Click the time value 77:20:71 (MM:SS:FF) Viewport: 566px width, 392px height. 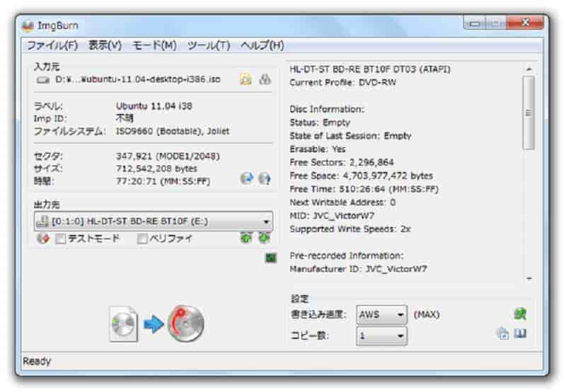click(x=163, y=181)
